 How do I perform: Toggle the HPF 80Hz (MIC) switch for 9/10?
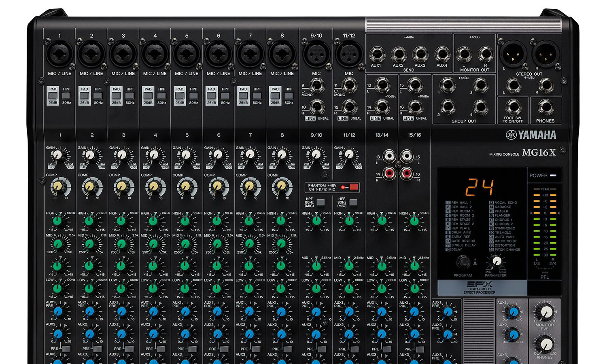320,202
